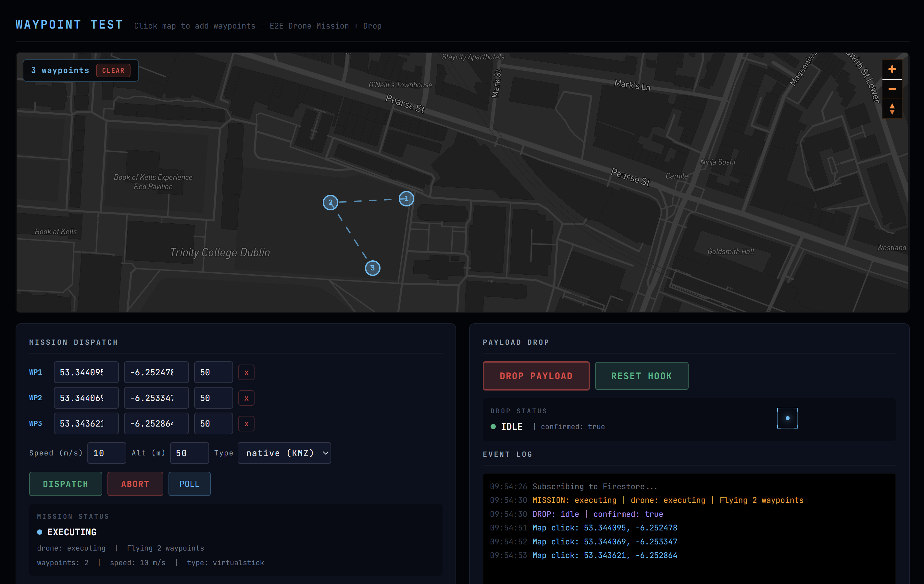Click the Alt (m) input field
This screenshot has height=584, width=924.
pyautogui.click(x=189, y=453)
